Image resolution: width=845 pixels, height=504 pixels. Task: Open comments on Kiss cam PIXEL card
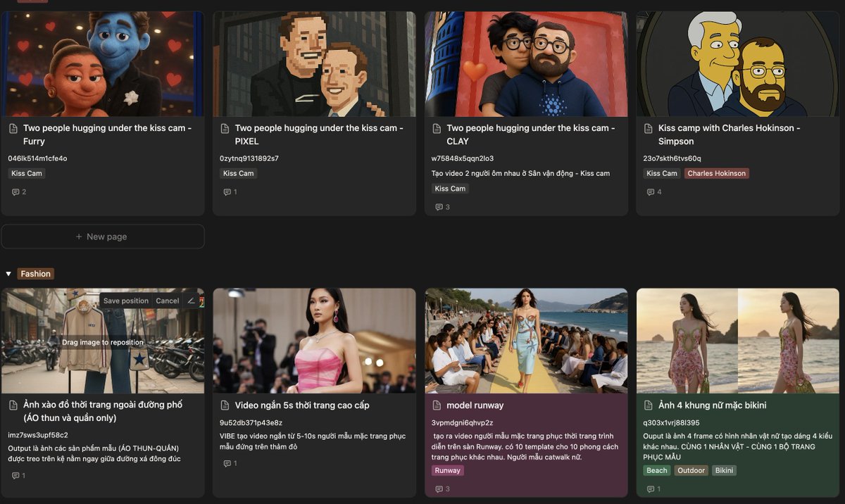230,192
